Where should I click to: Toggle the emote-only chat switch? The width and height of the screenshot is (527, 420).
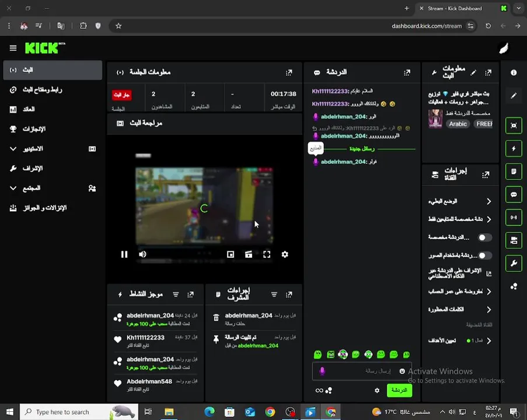tap(484, 256)
